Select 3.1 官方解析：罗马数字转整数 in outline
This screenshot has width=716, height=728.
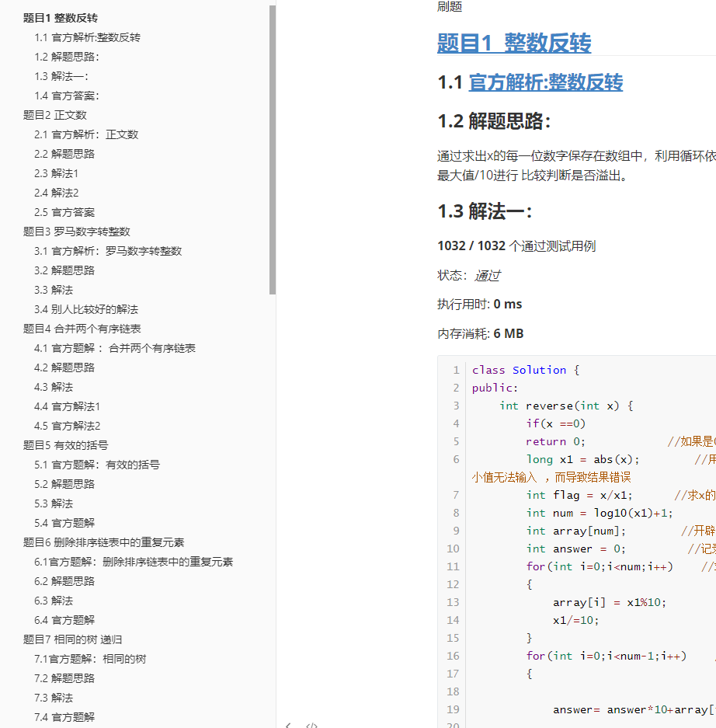108,251
